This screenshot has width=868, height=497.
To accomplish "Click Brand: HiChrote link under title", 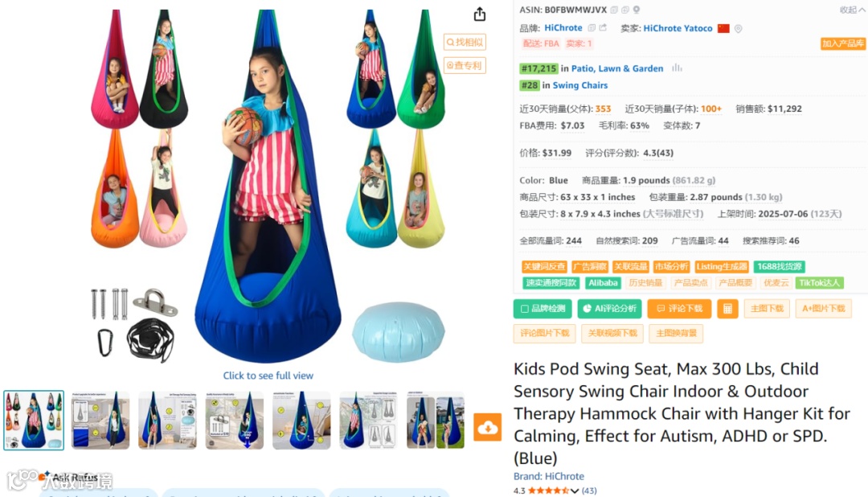I will click(549, 476).
